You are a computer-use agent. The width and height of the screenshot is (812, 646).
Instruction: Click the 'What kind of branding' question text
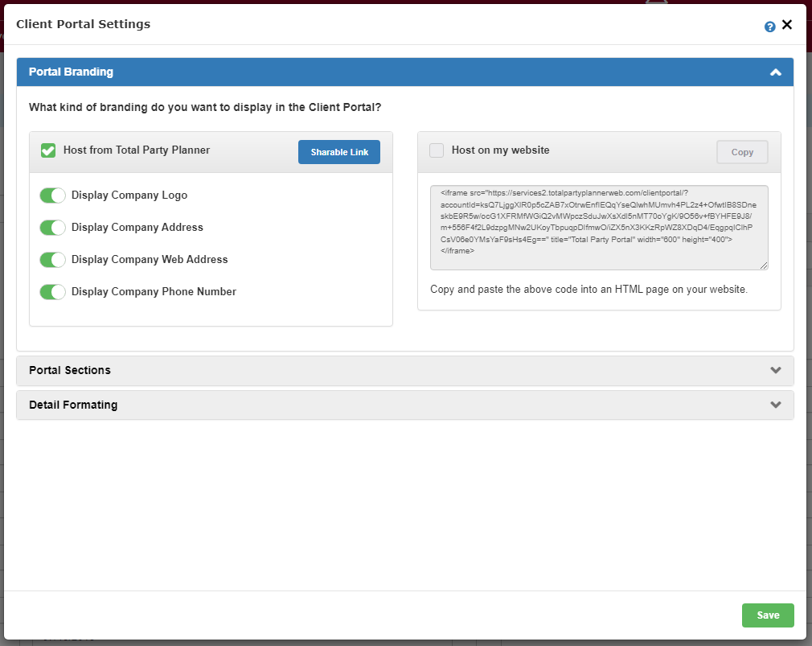click(205, 107)
